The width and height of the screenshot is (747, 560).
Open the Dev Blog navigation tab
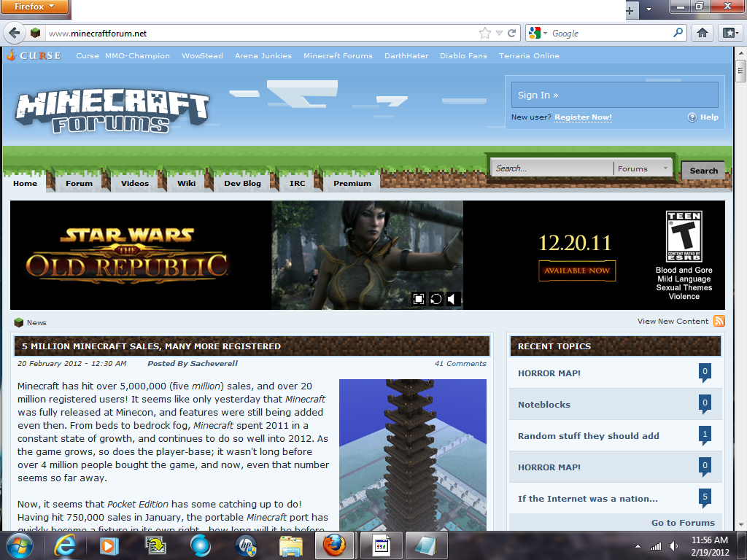[x=242, y=183]
